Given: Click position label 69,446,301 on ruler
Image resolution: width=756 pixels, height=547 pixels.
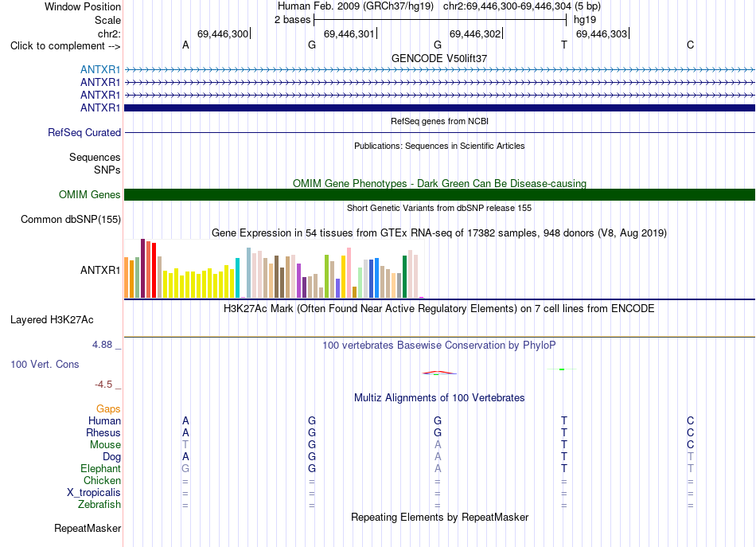Looking at the screenshot, I should point(349,33).
